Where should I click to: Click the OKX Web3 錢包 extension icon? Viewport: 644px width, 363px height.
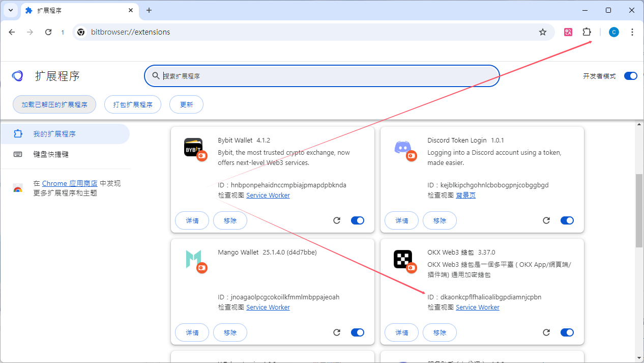coord(403,260)
